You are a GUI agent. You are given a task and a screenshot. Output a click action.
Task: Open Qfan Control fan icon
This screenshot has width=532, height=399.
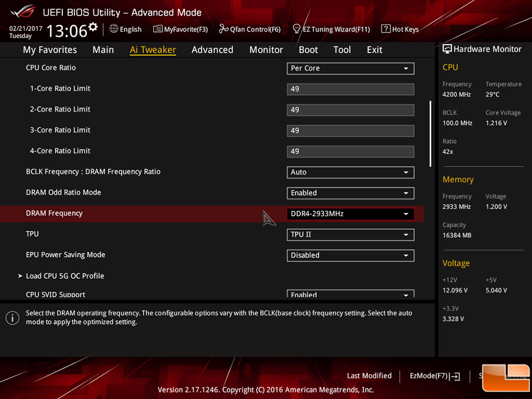(x=223, y=29)
